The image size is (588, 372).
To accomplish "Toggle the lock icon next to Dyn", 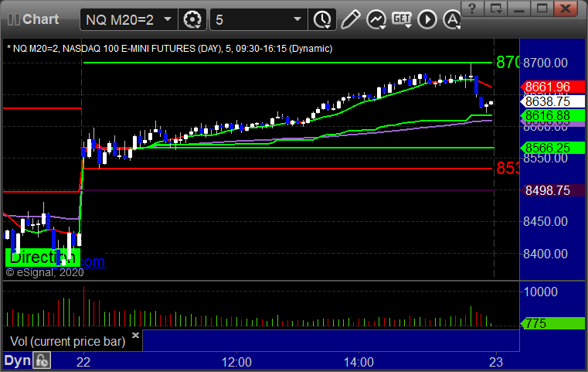I will tap(42, 361).
